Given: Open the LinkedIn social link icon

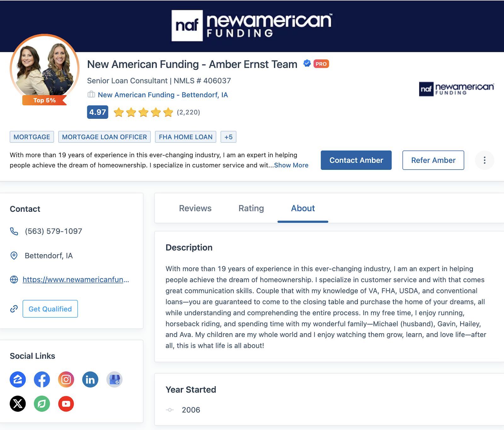Looking at the screenshot, I should 90,379.
